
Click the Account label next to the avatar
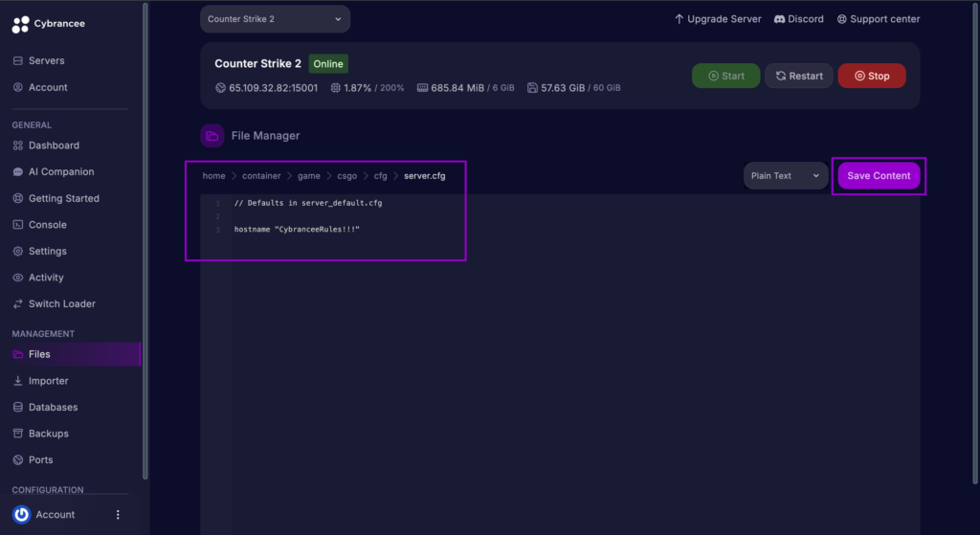point(55,514)
